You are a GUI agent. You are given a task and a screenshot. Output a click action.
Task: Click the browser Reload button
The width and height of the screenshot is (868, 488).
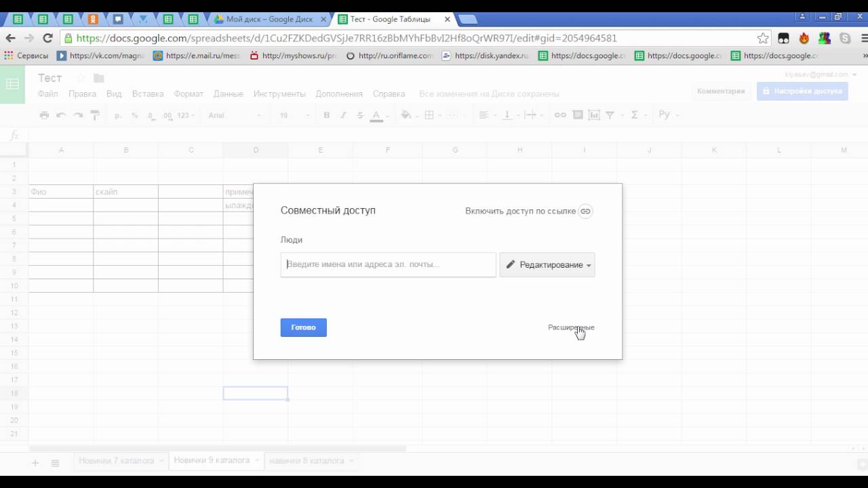(47, 39)
